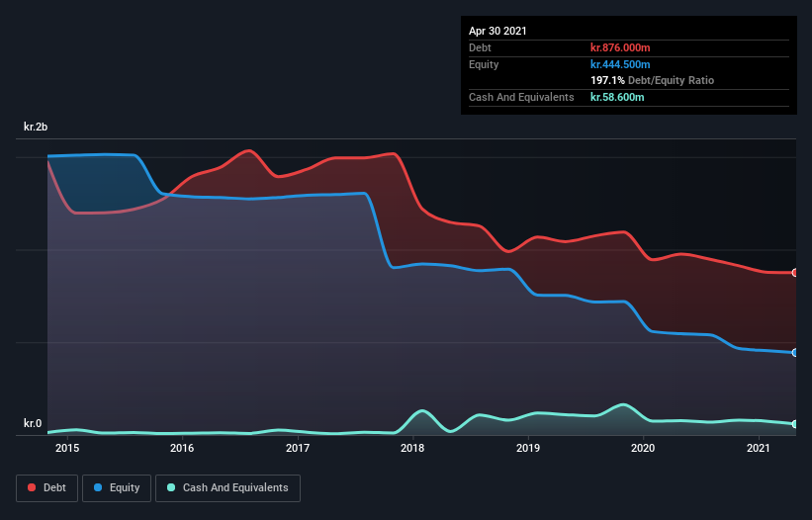Screen dimensions: 812x520
Task: Select the 2019 x-axis label
Action: (528, 448)
